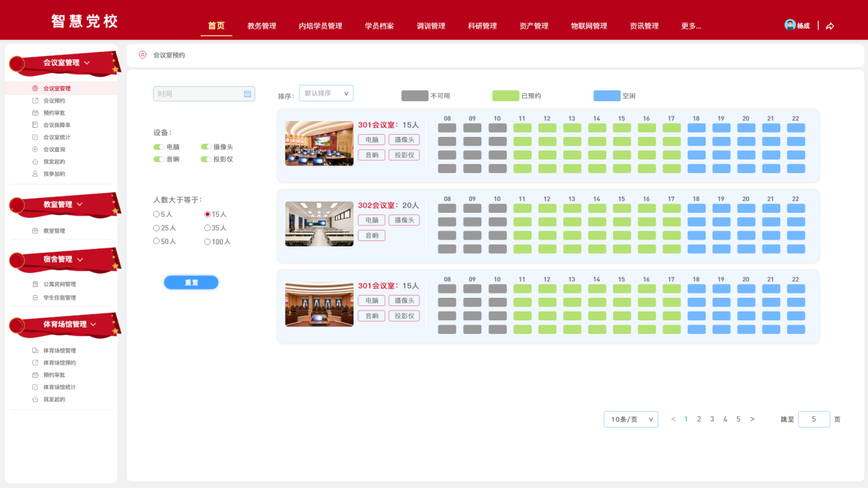Click the 公寓房间管理 sidebar icon
Image resolution: width=868 pixels, height=488 pixels.
[x=36, y=284]
